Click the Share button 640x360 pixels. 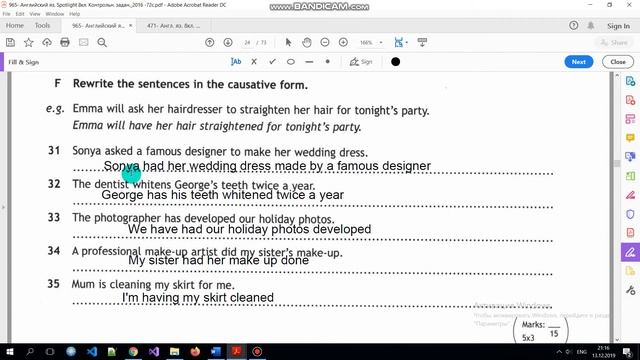(614, 42)
